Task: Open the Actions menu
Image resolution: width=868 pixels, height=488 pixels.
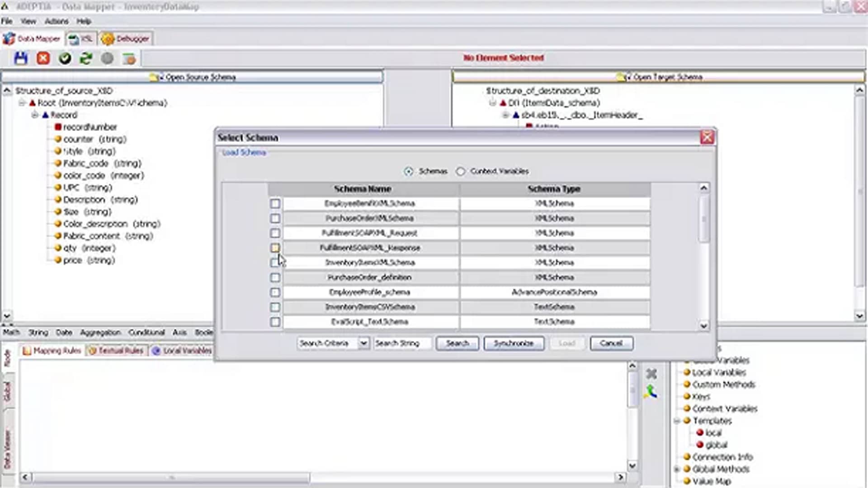Action: [56, 21]
